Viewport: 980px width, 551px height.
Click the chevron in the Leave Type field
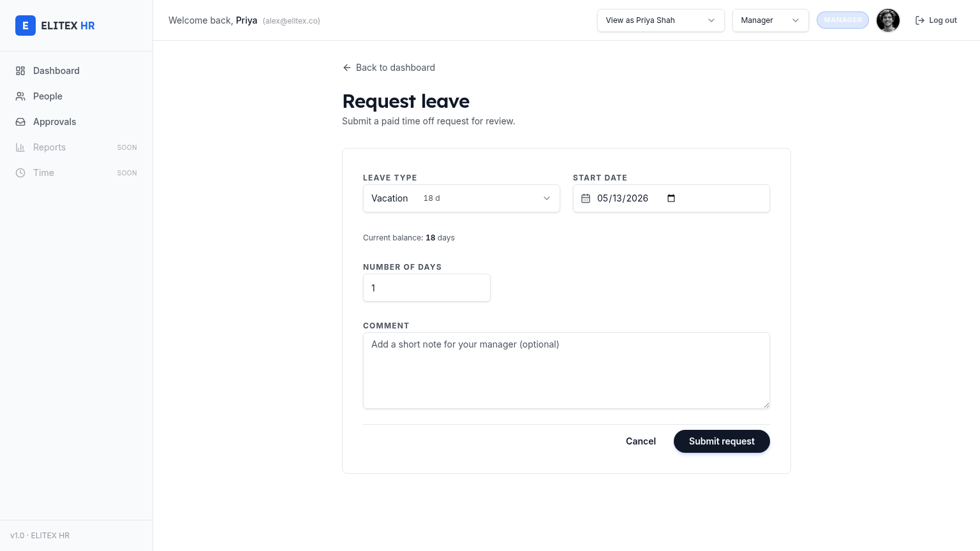point(547,198)
